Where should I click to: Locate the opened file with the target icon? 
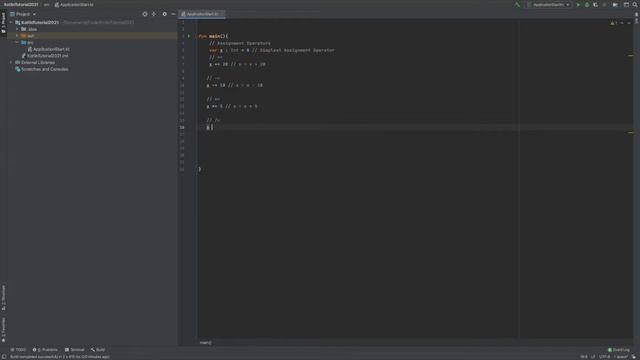pyautogui.click(x=145, y=14)
